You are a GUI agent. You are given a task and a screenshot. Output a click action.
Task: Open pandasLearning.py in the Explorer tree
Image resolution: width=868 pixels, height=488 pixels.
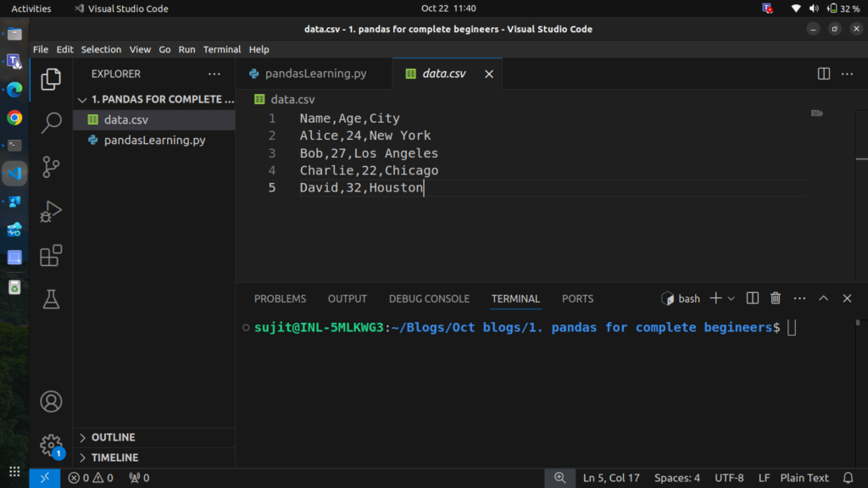154,140
